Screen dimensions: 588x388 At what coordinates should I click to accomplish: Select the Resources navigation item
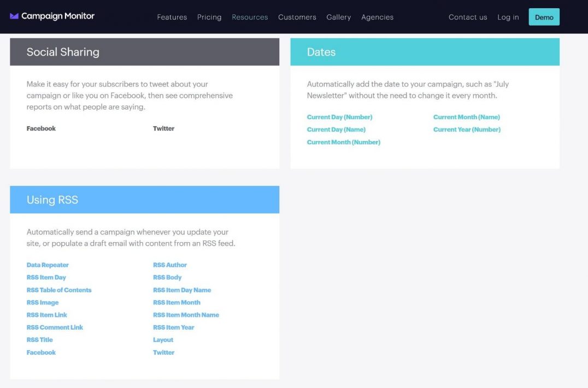coord(249,17)
